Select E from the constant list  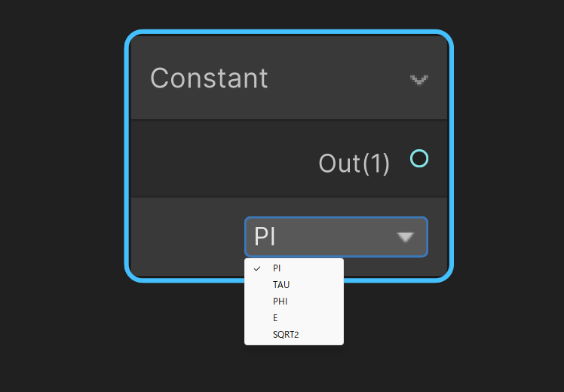(x=294, y=318)
